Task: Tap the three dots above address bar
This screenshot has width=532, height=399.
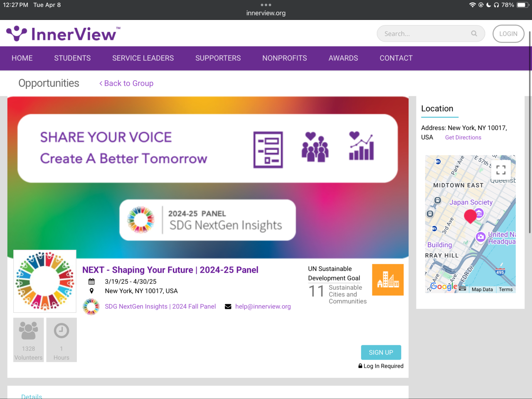Action: pyautogui.click(x=266, y=5)
